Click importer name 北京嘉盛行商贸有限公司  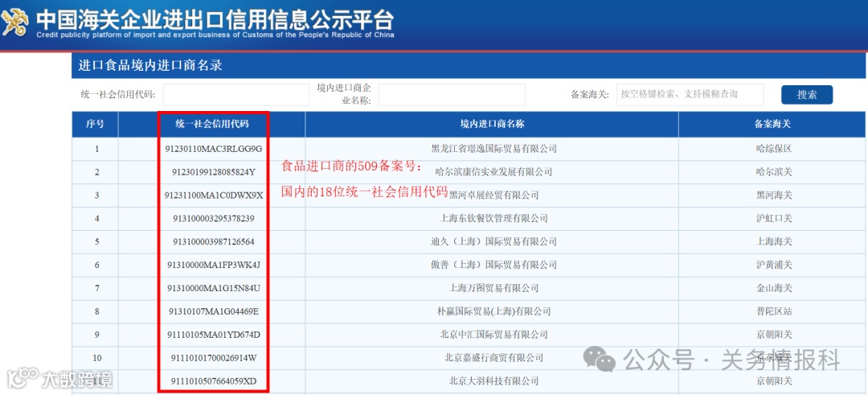click(x=493, y=359)
